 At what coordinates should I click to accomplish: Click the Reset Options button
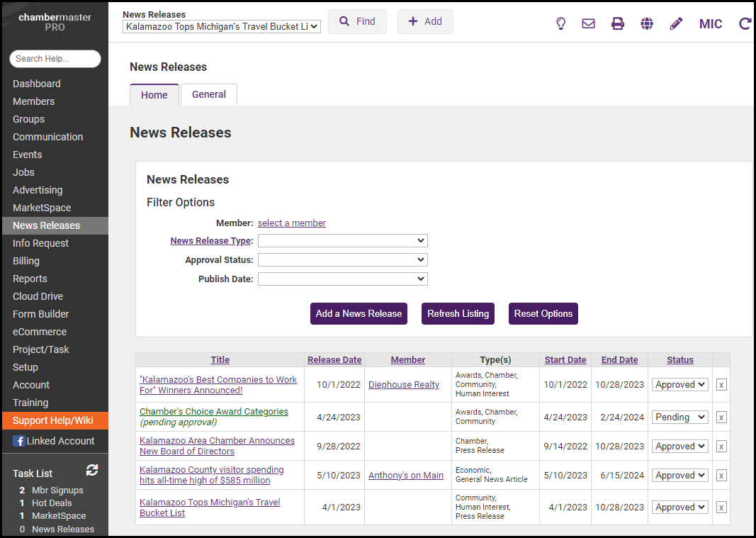[x=543, y=314]
